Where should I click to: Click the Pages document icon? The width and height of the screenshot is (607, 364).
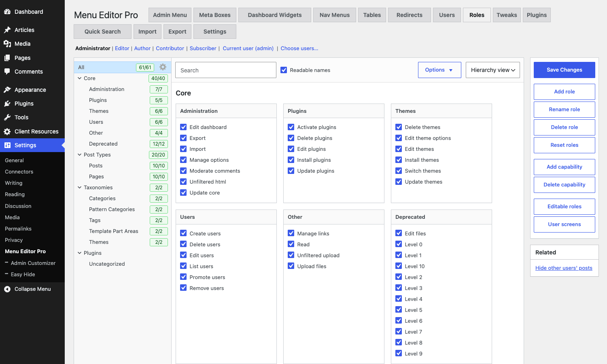click(7, 58)
